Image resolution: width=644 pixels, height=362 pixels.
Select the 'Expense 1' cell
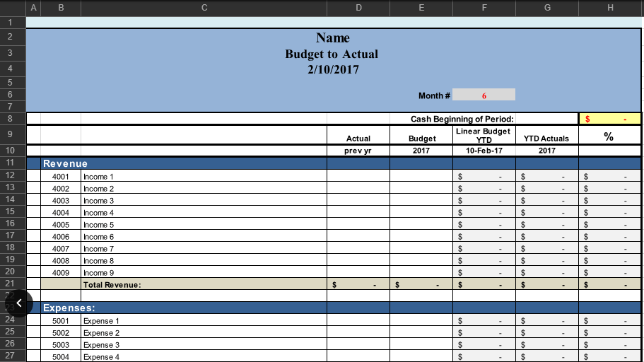click(204, 321)
